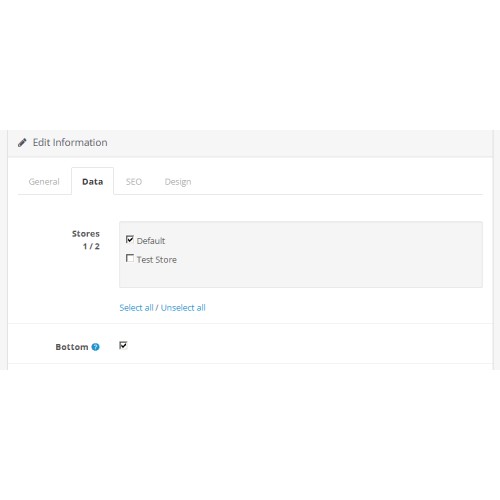Click the pencil edit icon
The image size is (500, 500).
point(22,143)
